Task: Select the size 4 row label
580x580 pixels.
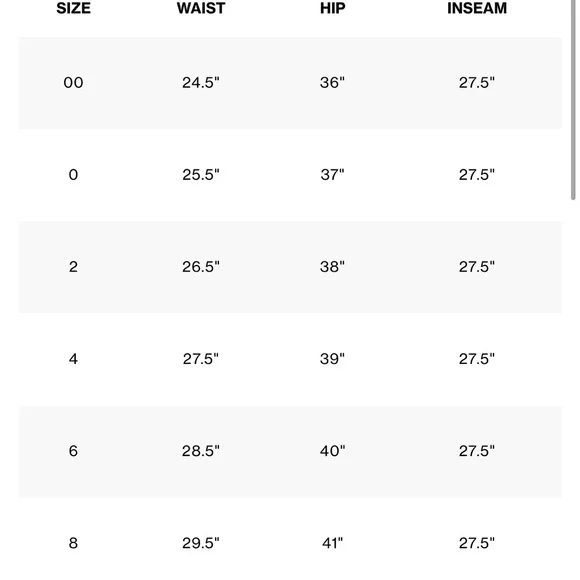Action: tap(73, 359)
